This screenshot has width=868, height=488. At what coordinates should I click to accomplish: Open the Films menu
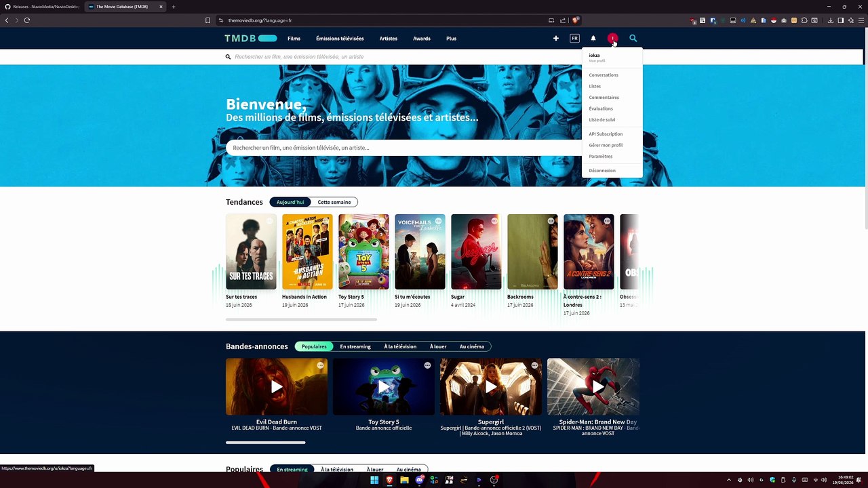[x=294, y=39]
